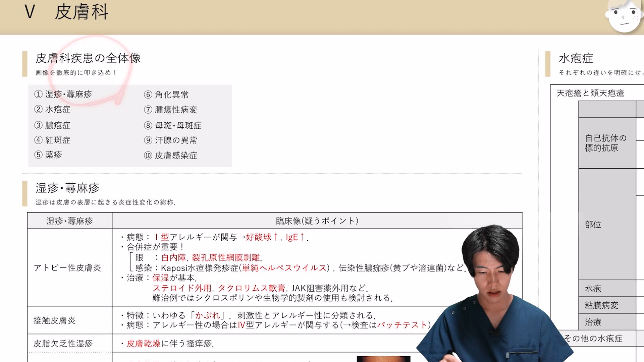This screenshot has width=644, height=362.
Task: Click the 水疱症 section heading on right
Action: pos(576,58)
